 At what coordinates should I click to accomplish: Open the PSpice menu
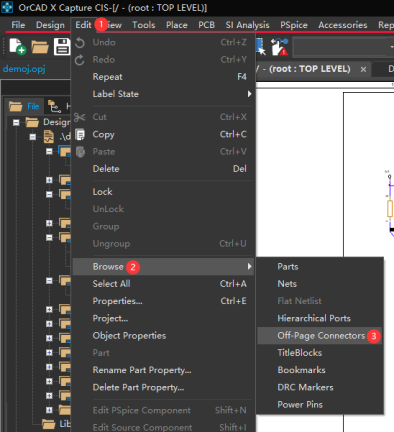click(294, 25)
